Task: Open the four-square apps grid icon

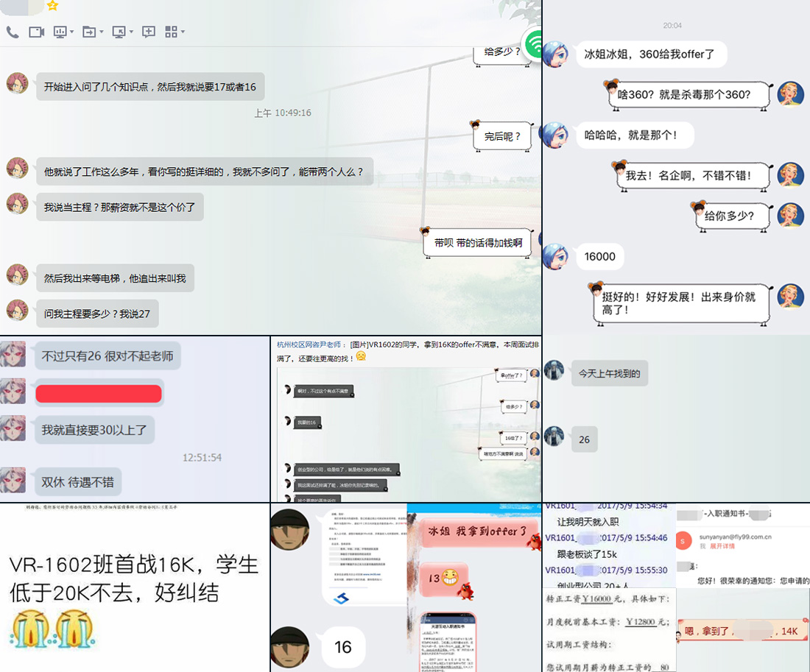Action: pyautogui.click(x=171, y=32)
